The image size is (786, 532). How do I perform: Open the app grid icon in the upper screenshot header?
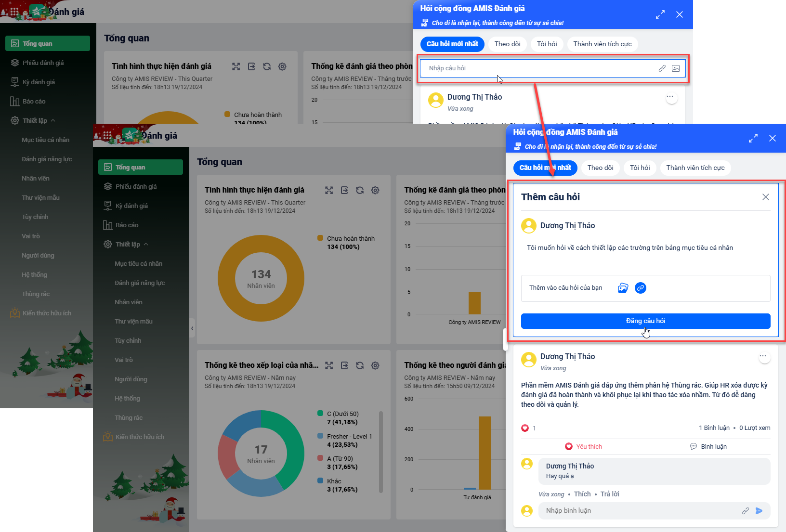(x=14, y=12)
